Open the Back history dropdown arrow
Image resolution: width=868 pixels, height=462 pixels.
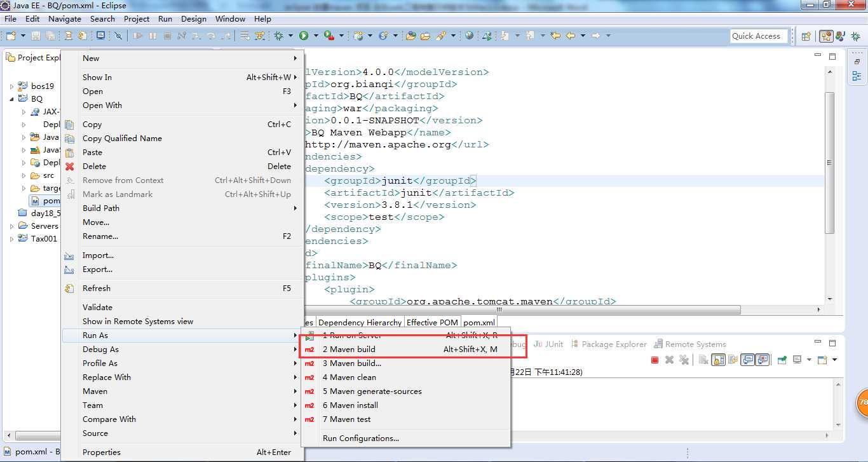(583, 36)
